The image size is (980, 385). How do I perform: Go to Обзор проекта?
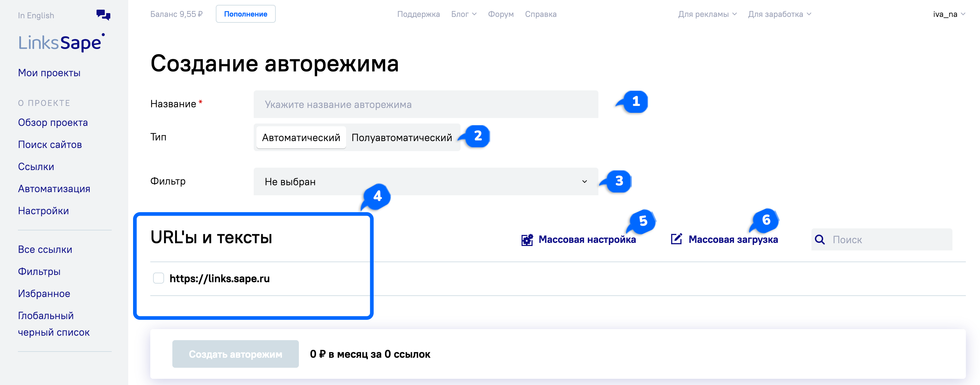(53, 122)
